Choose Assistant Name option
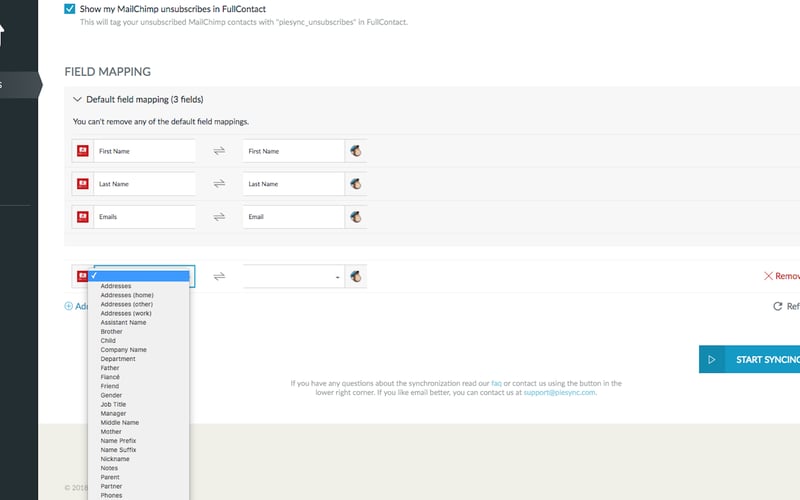The height and width of the screenshot is (500, 800). tap(123, 323)
